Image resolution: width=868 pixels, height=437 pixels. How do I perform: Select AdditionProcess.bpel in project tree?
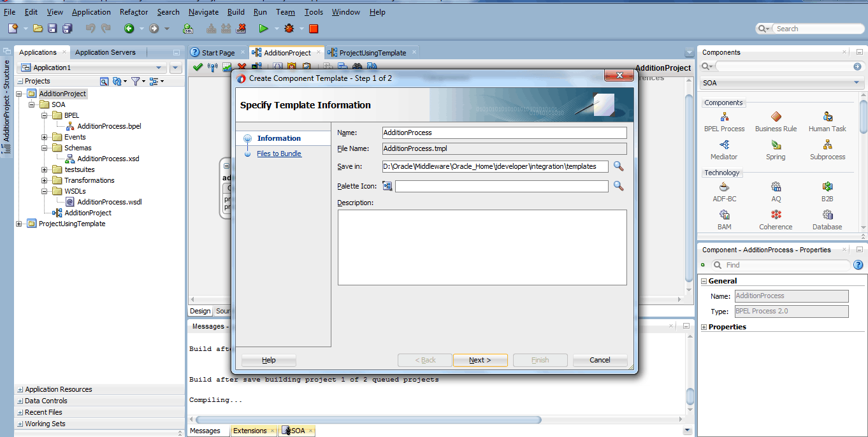tap(109, 126)
